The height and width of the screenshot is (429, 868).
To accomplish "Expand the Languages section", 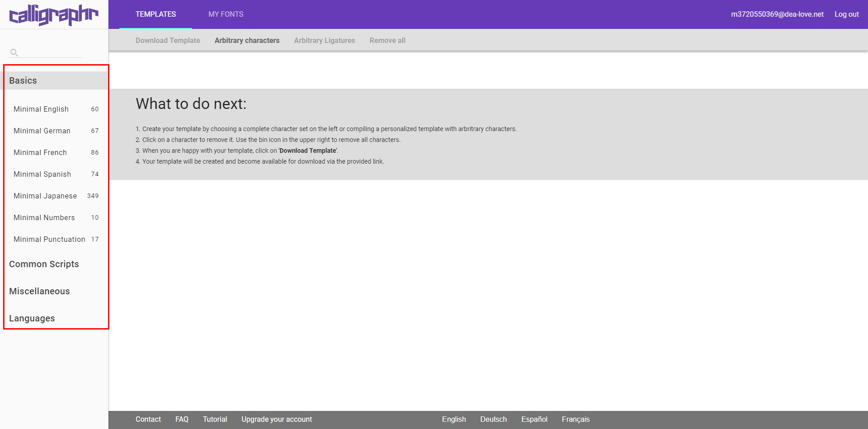I will (32, 318).
